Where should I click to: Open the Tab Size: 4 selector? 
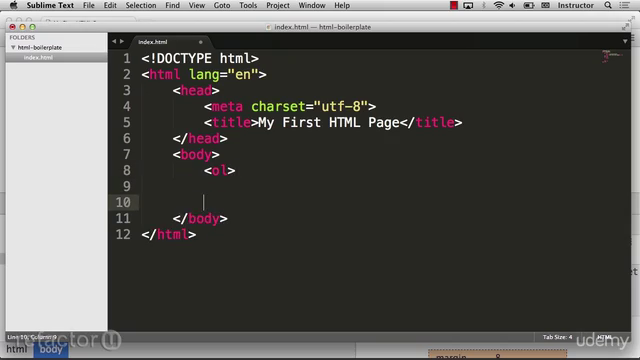pos(557,337)
